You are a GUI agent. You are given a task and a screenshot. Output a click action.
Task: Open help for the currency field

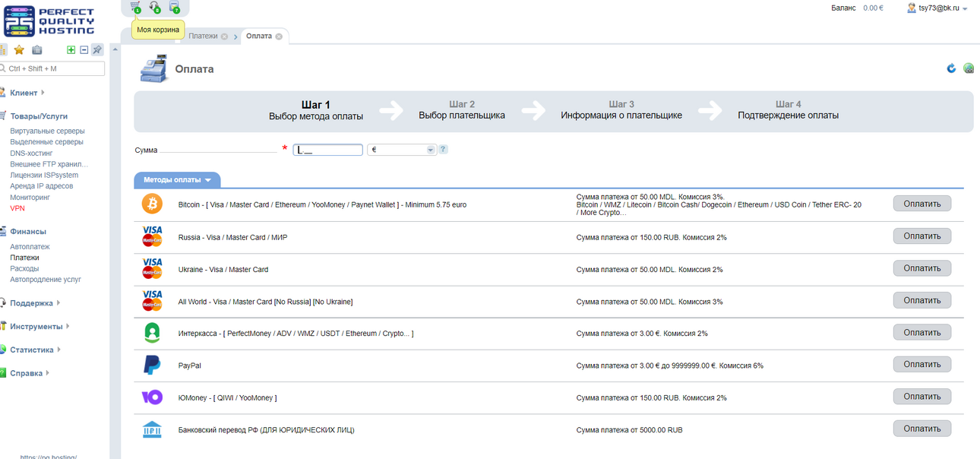pyautogui.click(x=443, y=150)
